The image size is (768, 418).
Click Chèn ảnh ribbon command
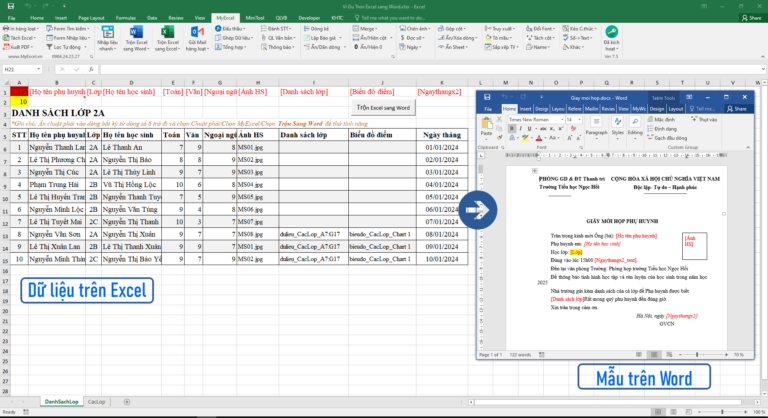point(416,29)
